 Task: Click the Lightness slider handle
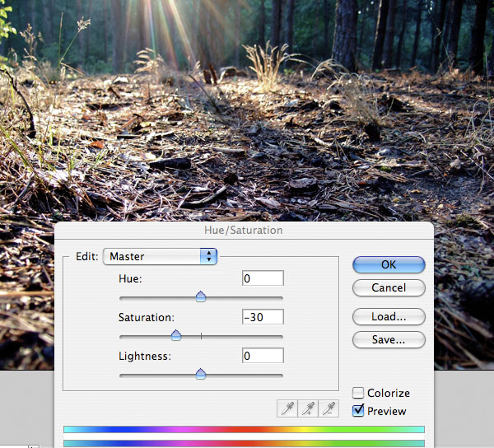pos(201,374)
